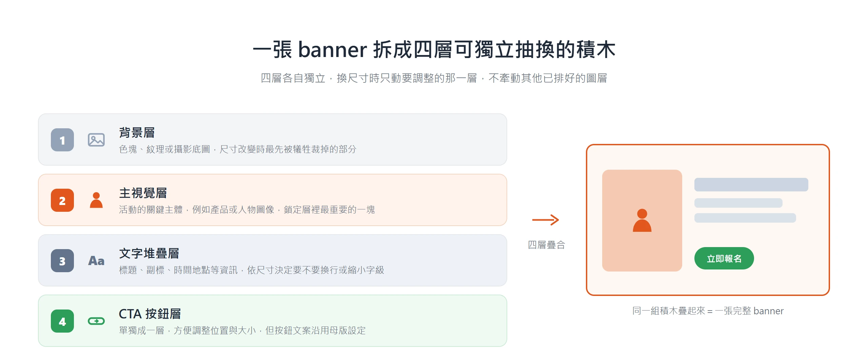Click the top placeholder title bar in preview
The image size is (868, 355).
(x=751, y=185)
